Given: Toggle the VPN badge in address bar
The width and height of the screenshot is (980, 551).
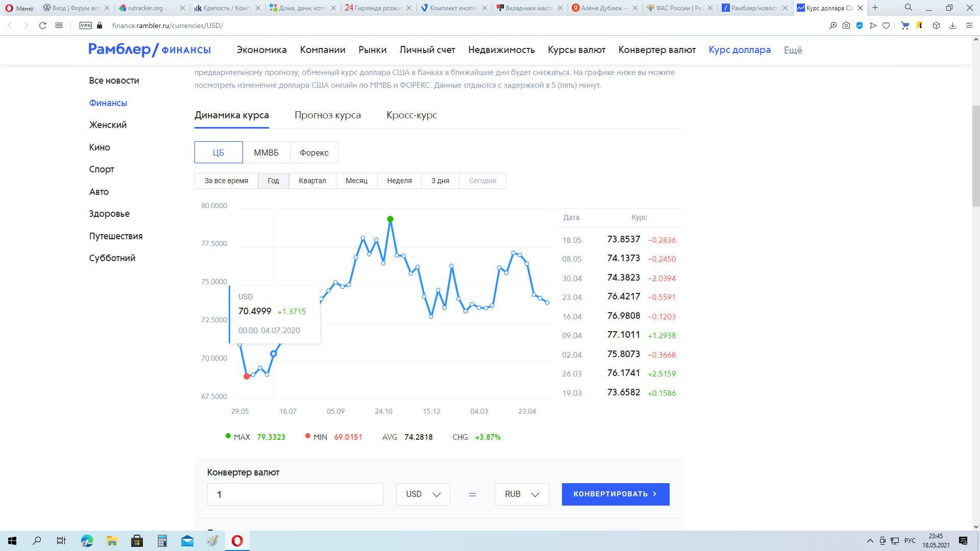Looking at the screenshot, I should (86, 26).
